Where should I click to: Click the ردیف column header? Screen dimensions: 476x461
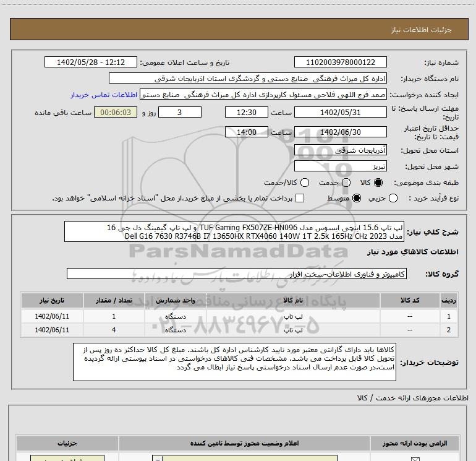[449, 300]
